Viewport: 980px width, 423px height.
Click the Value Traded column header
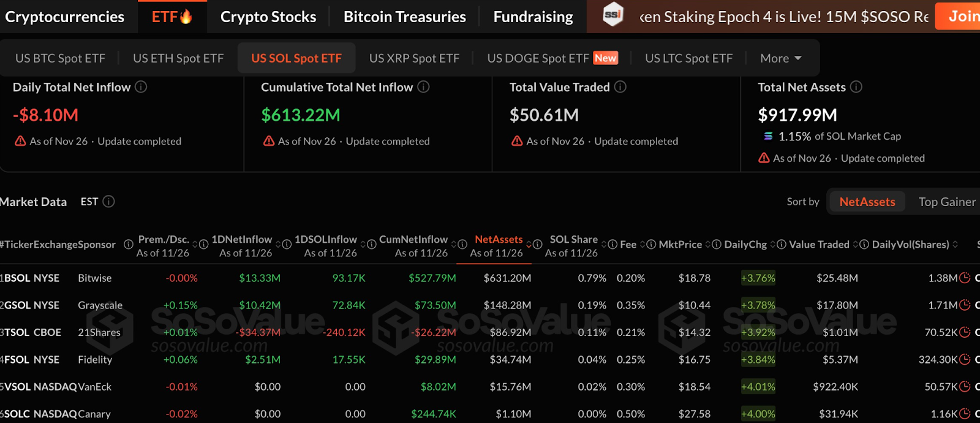tap(819, 245)
